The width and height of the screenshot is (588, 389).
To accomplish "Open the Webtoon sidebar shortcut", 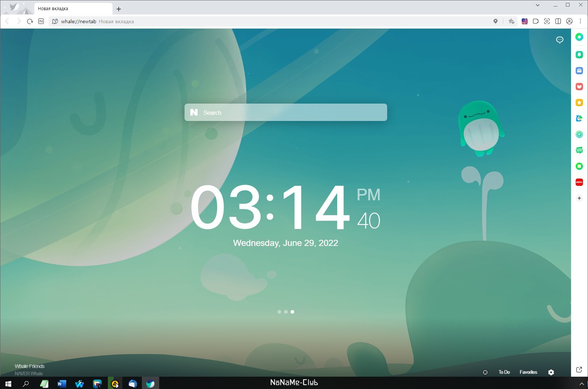I will (579, 150).
